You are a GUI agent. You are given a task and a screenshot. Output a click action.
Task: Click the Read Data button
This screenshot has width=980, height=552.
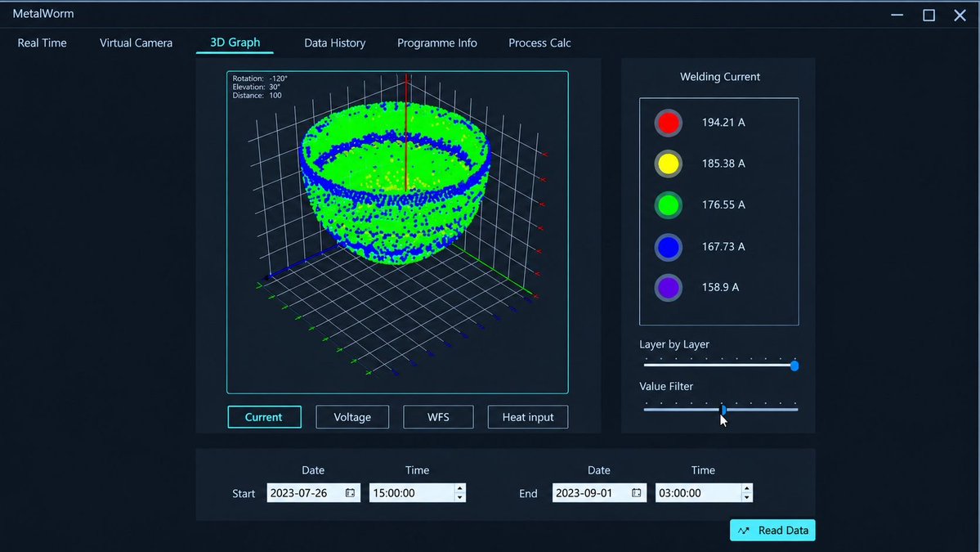(x=772, y=530)
